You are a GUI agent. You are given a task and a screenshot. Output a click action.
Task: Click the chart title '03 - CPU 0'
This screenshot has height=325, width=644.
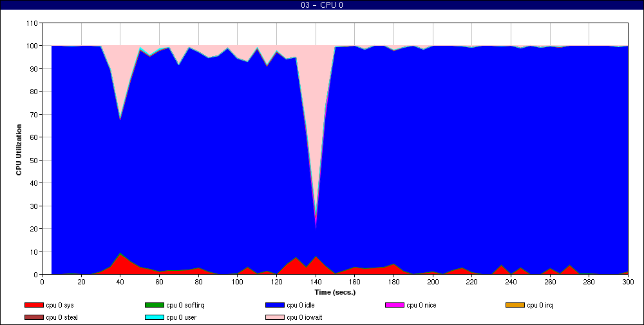click(x=322, y=5)
